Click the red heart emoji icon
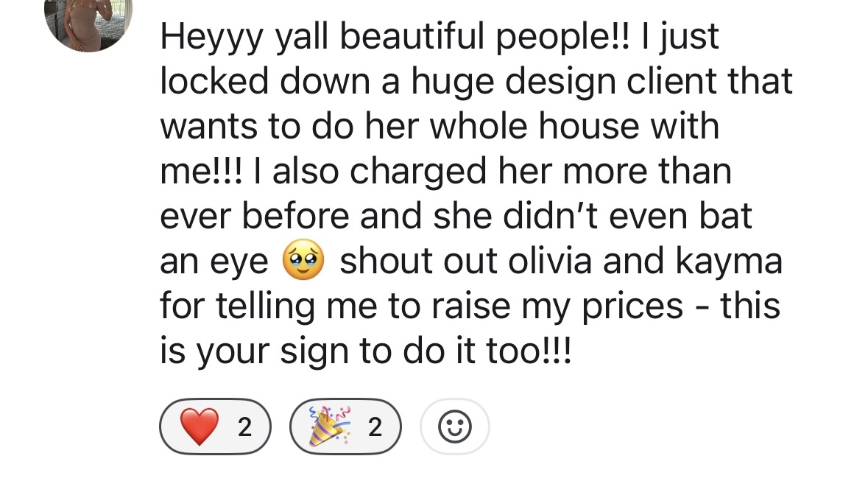 click(x=200, y=427)
